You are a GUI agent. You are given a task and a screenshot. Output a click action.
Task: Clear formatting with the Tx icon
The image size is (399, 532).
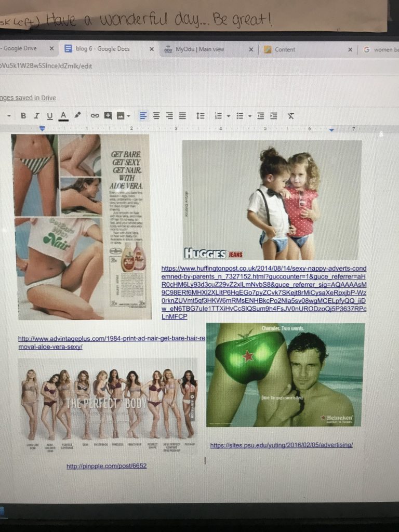(x=291, y=116)
